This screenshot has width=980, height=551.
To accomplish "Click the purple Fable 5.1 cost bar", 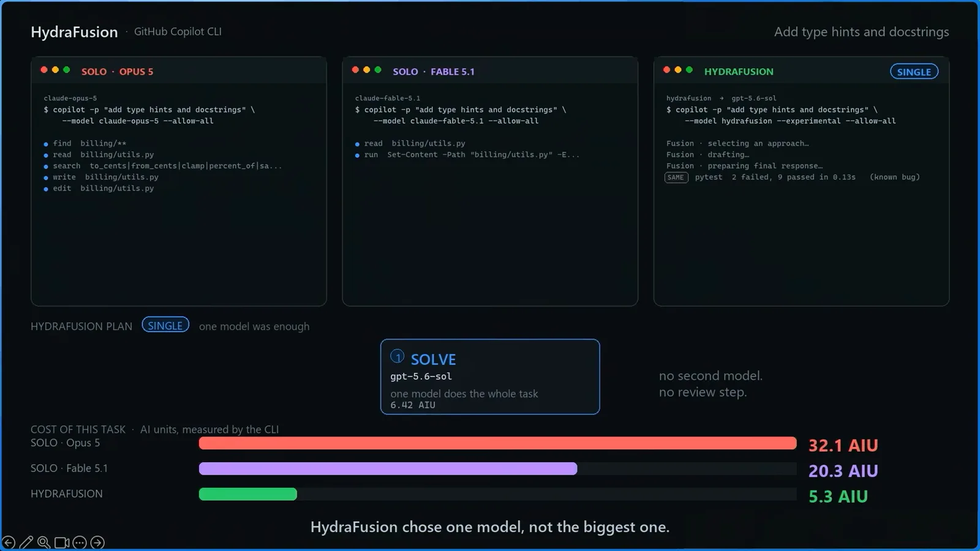I will (x=388, y=469).
